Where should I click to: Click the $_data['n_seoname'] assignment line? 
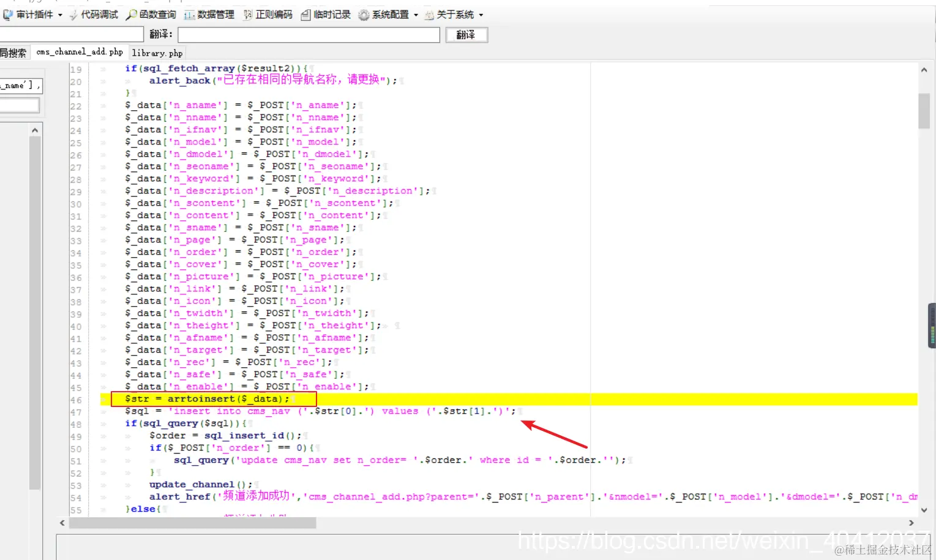253,166
